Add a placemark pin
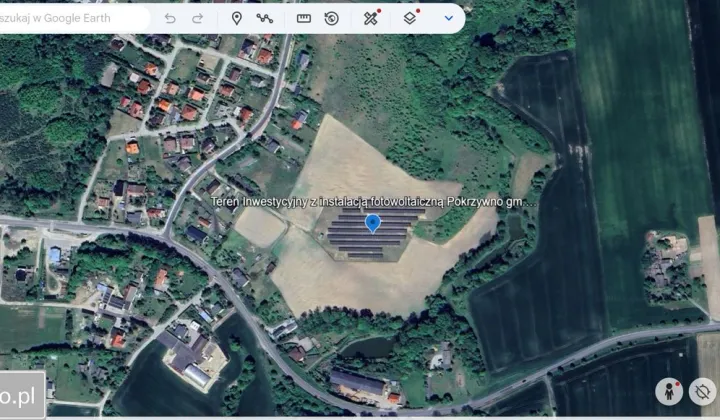Viewport: 720px width, 420px height. [x=236, y=18]
